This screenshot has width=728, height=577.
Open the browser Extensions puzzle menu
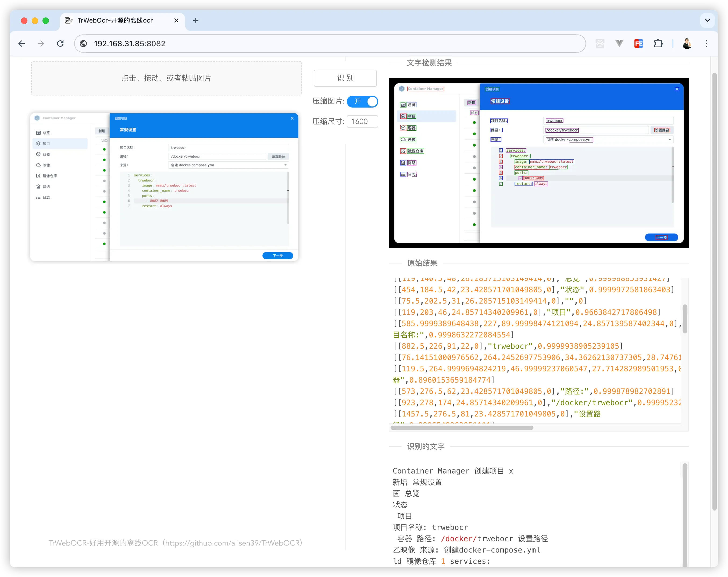(658, 44)
